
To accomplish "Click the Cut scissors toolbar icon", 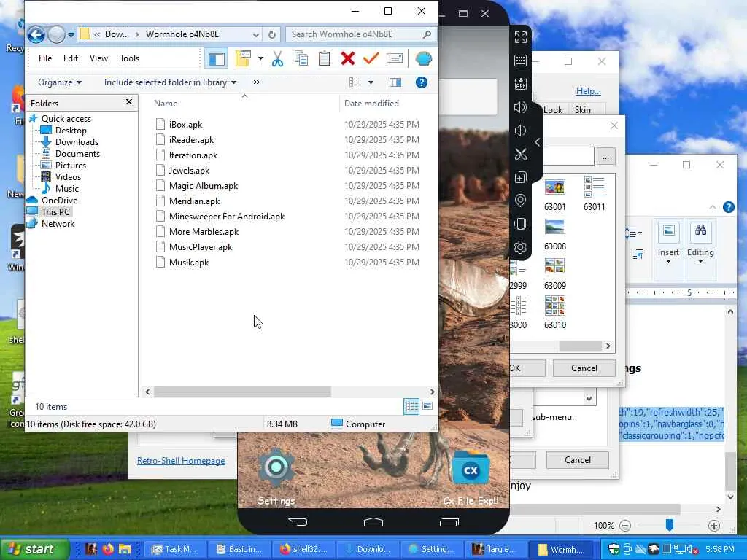I will pos(277,58).
